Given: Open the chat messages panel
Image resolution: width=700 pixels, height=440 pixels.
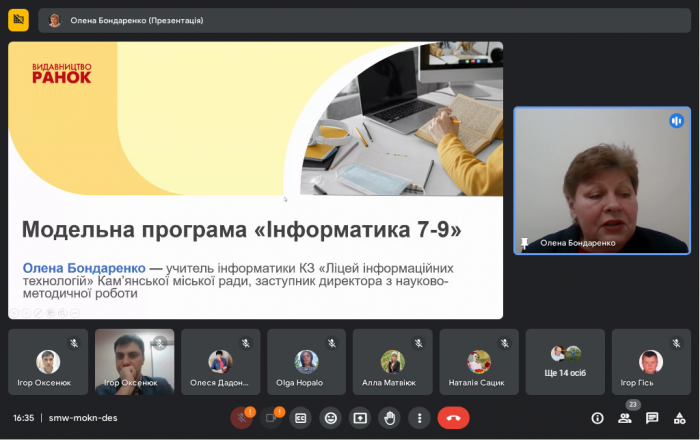Looking at the screenshot, I should (x=652, y=418).
